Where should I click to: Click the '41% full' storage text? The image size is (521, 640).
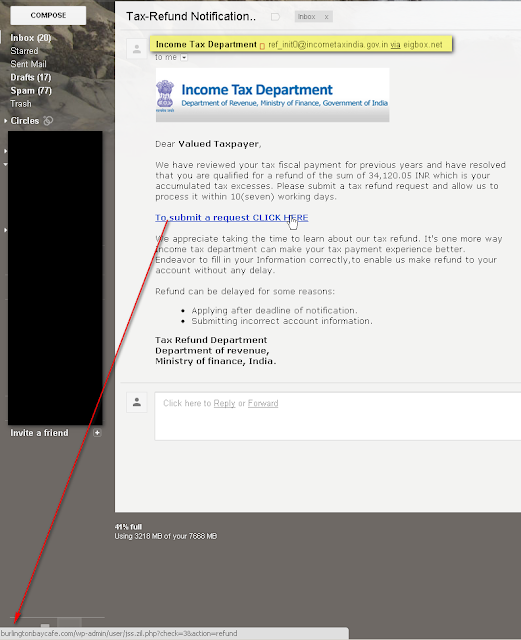pyautogui.click(x=128, y=527)
